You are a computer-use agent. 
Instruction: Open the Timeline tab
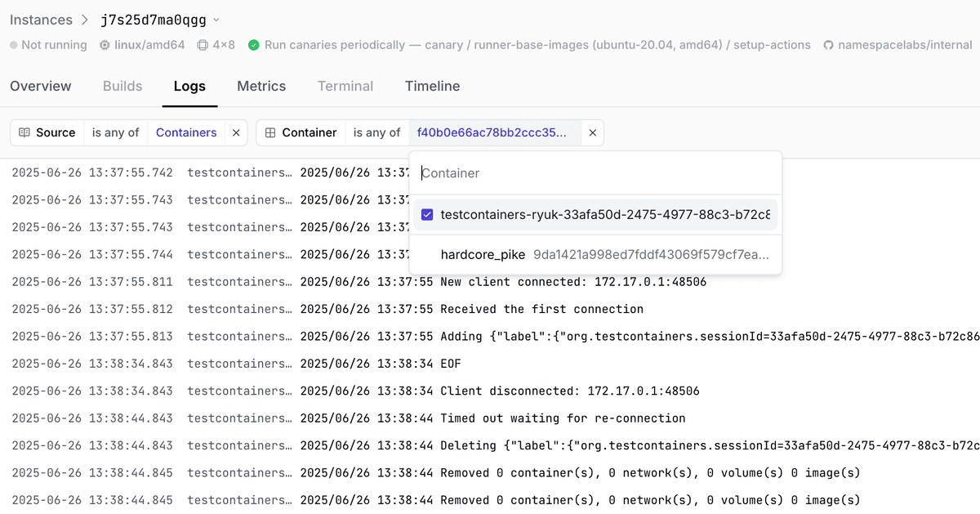tap(432, 86)
